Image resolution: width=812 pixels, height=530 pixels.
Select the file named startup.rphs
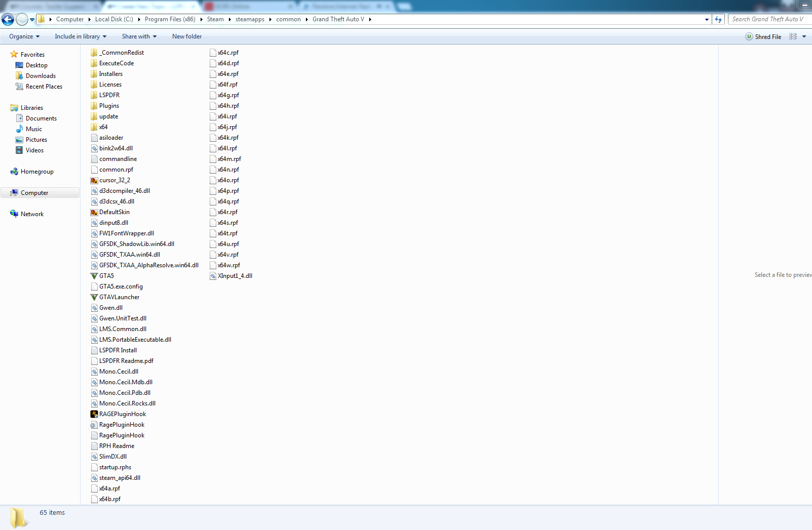point(115,467)
